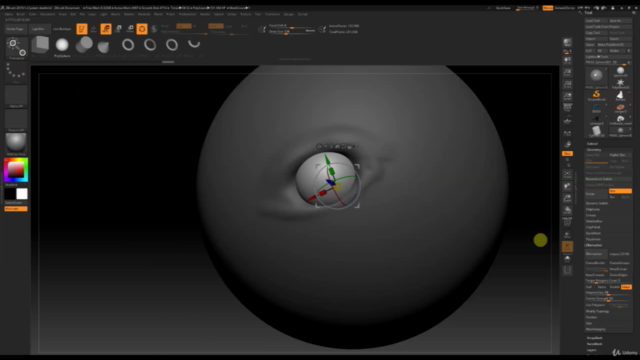Expand Dynamic Subdiv section

tap(597, 203)
